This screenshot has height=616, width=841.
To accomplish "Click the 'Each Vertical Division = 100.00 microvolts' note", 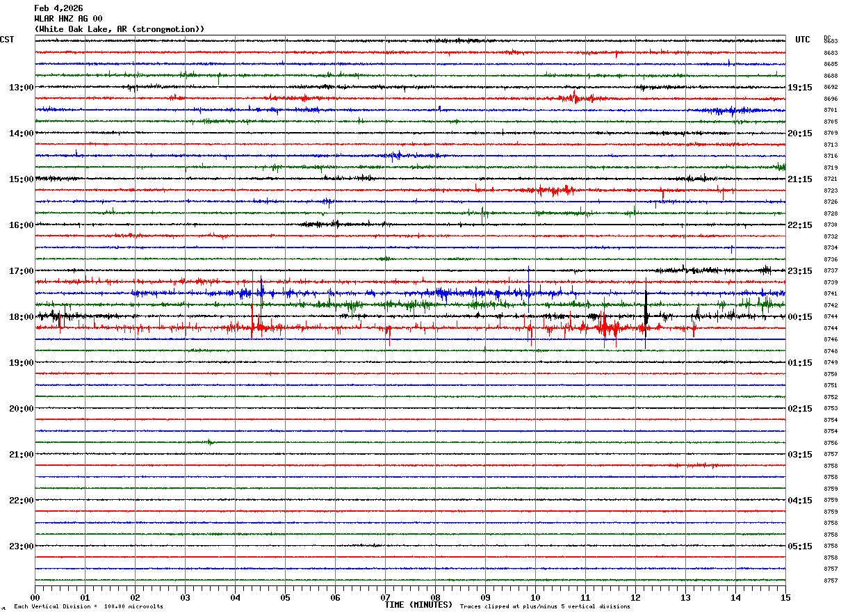I will (x=89, y=607).
